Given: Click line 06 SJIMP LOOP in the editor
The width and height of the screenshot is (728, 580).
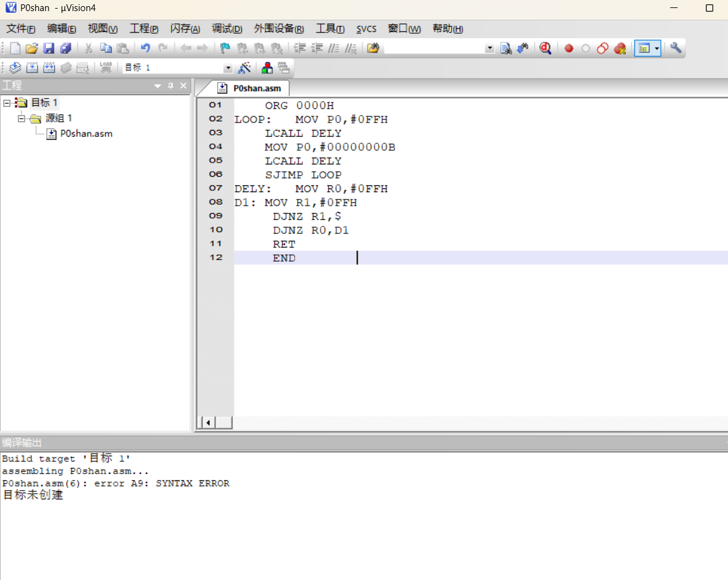Looking at the screenshot, I should point(303,175).
